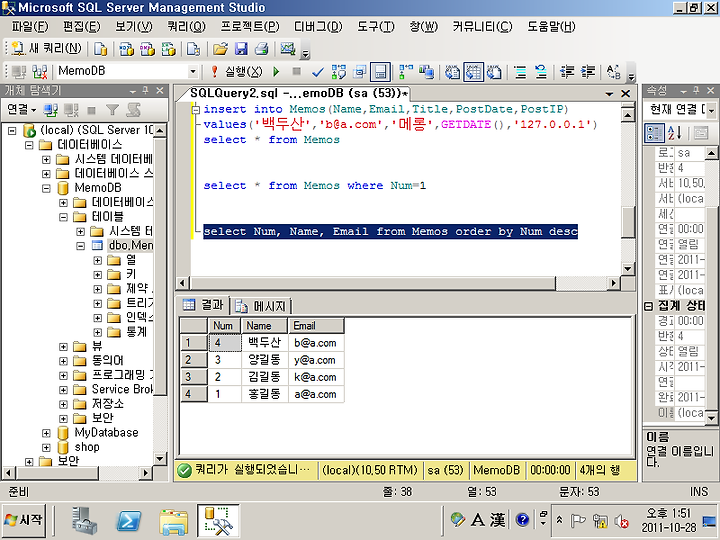Collapse the (local) SQL Server node
Viewport: 720px width, 540px height.
(x=12, y=131)
